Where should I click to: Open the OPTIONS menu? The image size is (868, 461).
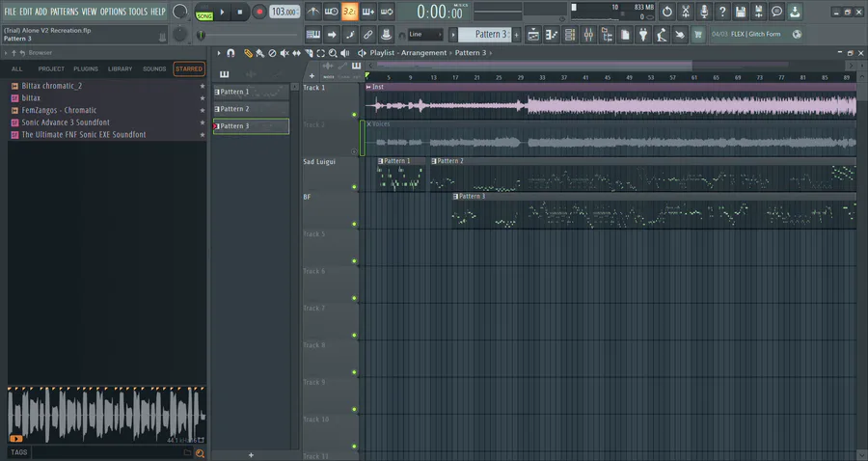pyautogui.click(x=113, y=12)
